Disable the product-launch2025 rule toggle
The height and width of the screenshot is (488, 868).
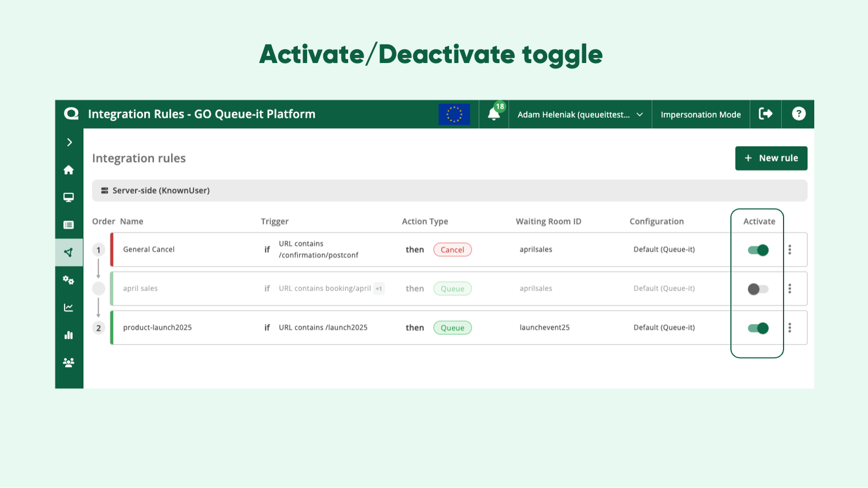pos(758,328)
